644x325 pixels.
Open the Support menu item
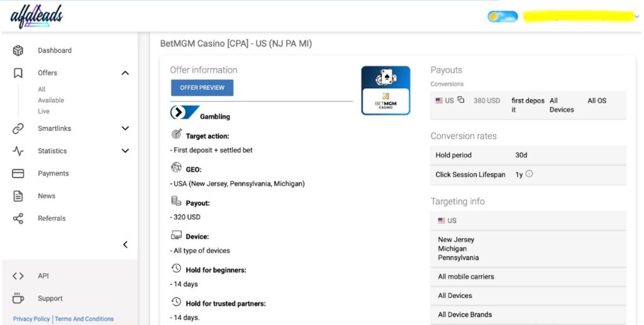(50, 299)
